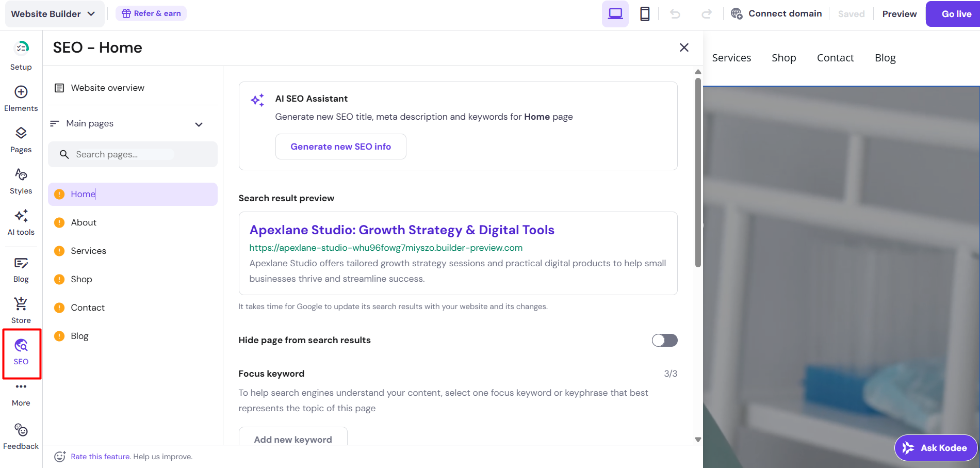Click the smiley rate-feature icon
980x468 pixels.
pos(60,457)
